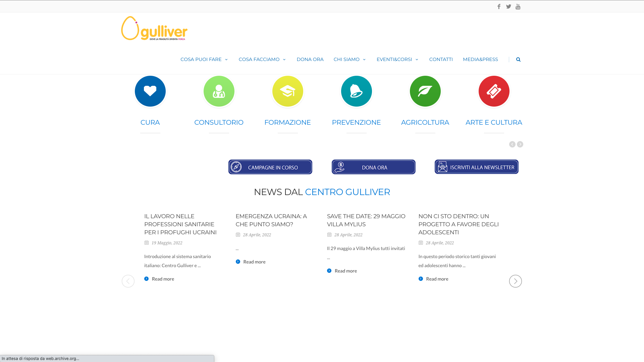Click Read more arrow for professioni sanitarie article
The image size is (644, 362).
146,279
